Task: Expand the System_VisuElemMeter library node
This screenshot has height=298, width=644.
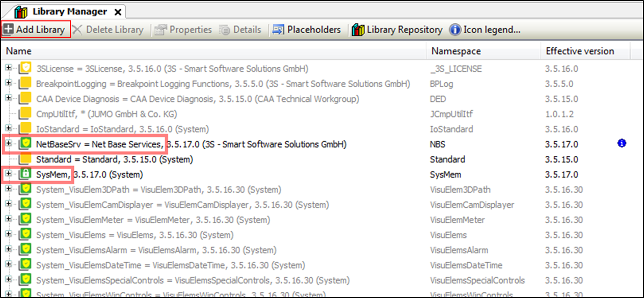Action: [9, 220]
